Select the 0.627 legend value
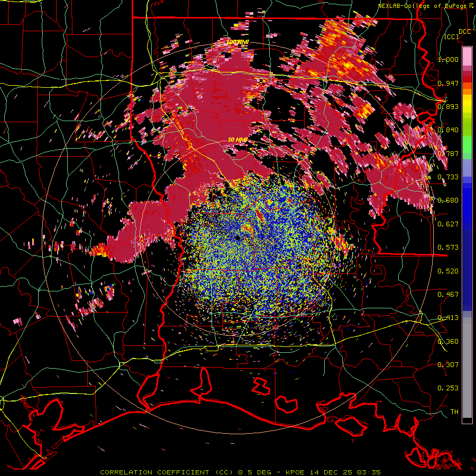This screenshot has width=476, height=476. click(x=448, y=224)
